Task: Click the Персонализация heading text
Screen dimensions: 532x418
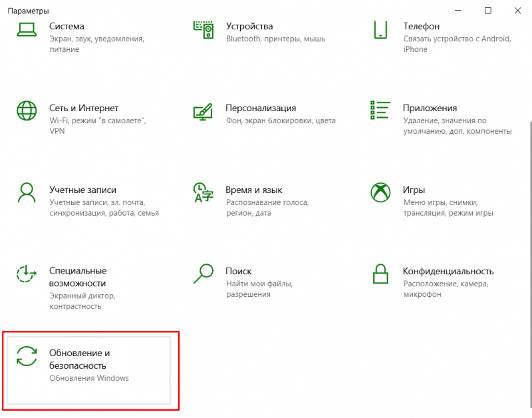Action: coord(261,108)
